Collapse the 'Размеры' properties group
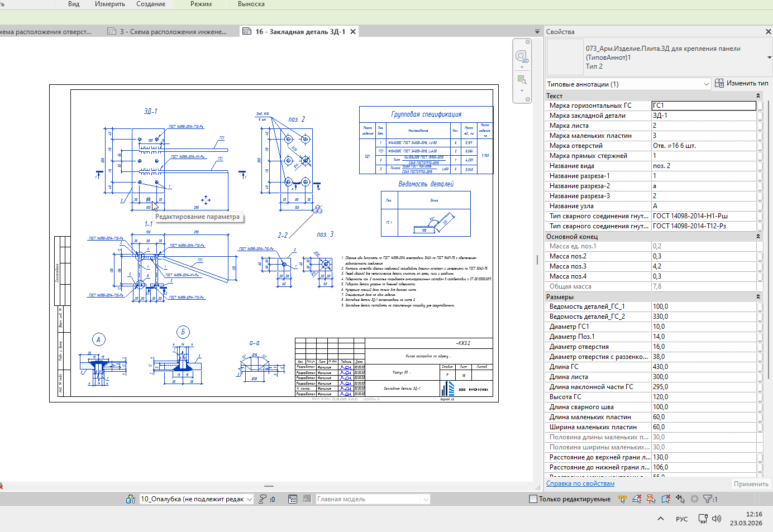 (758, 297)
